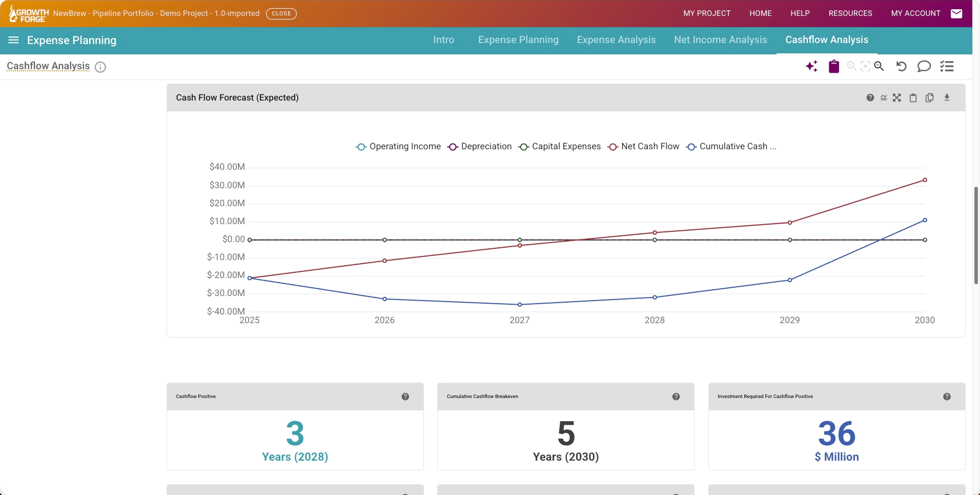Viewport: 980px width, 495px height.
Task: Toggle Cumulative Cash series in legend
Action: [x=731, y=147]
